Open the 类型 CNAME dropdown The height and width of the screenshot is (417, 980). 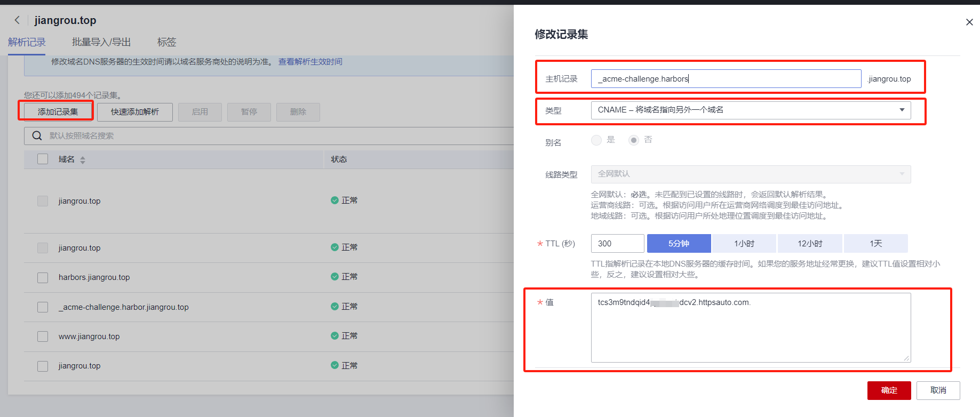(x=751, y=110)
